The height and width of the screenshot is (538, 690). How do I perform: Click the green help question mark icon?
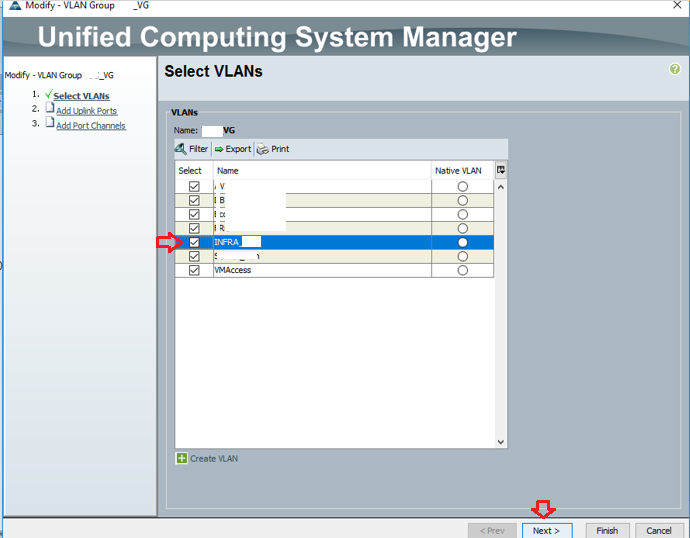[675, 69]
